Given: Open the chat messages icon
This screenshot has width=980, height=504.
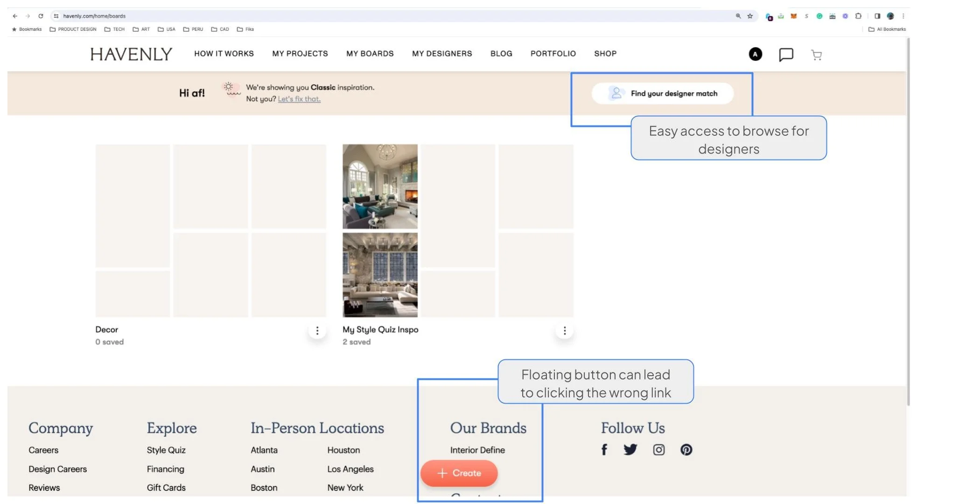Looking at the screenshot, I should pos(786,55).
